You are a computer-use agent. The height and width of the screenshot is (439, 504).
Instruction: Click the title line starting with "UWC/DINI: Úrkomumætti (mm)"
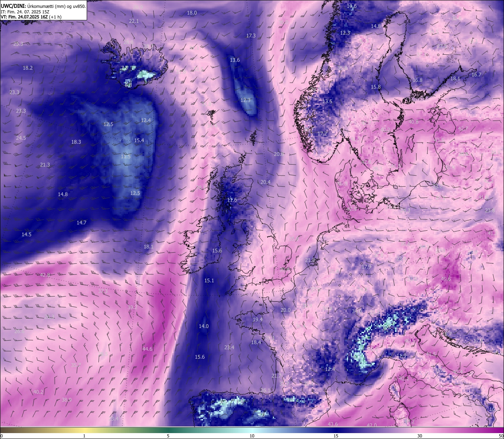point(43,6)
